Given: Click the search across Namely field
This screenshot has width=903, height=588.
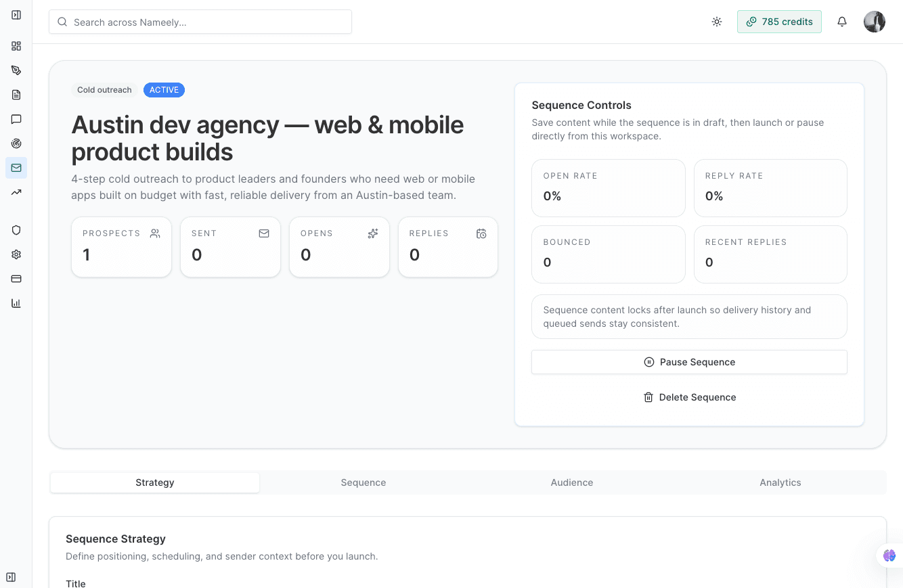Looking at the screenshot, I should [x=200, y=21].
